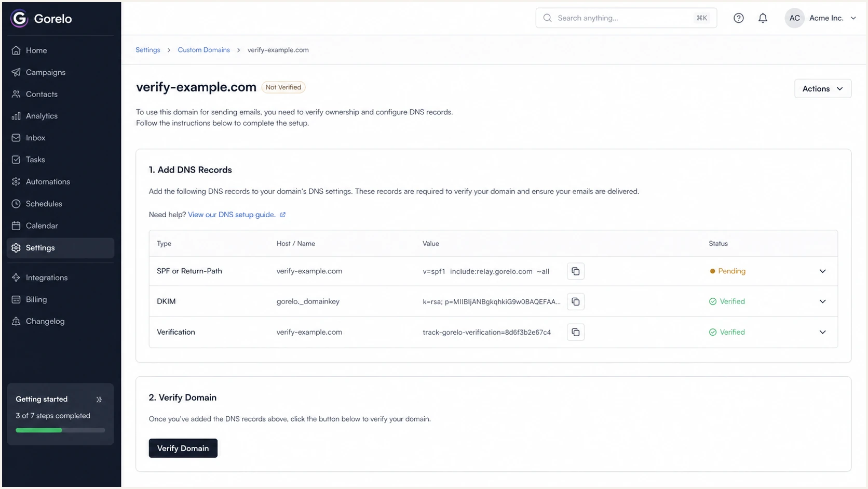Viewport: 868px width, 489px height.
Task: Click the Automations gear-sparkle icon
Action: (x=16, y=181)
